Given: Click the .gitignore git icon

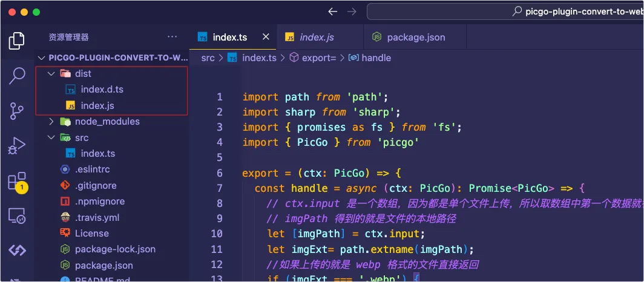Looking at the screenshot, I should (x=65, y=186).
